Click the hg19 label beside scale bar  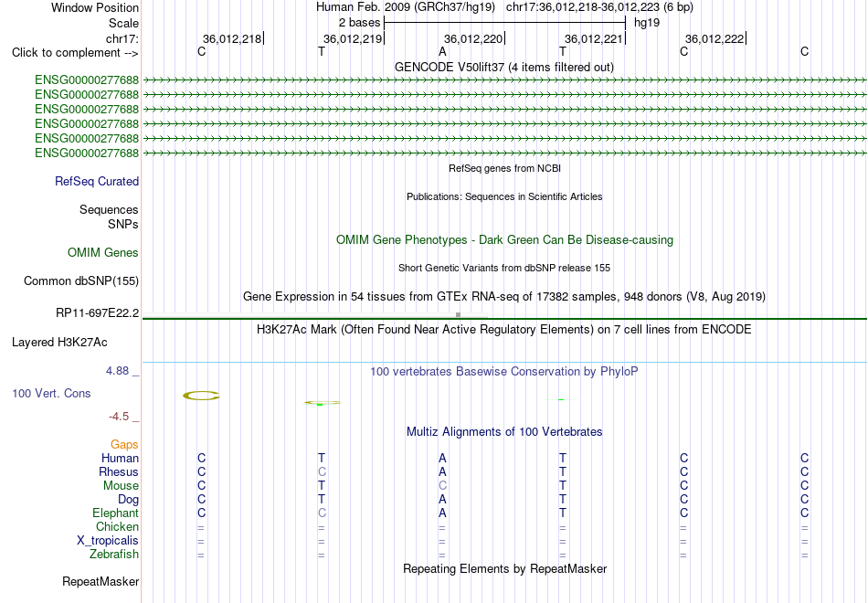(x=647, y=23)
